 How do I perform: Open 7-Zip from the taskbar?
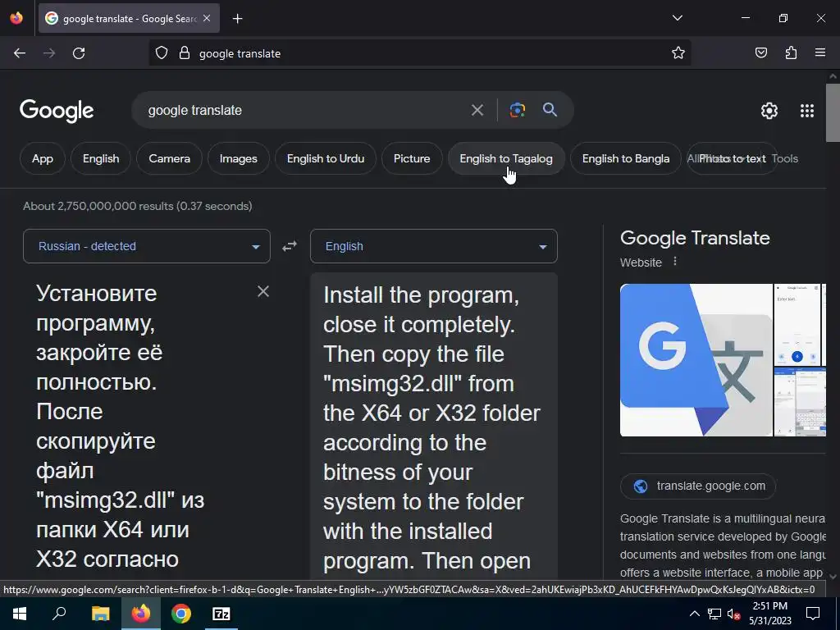tap(221, 614)
